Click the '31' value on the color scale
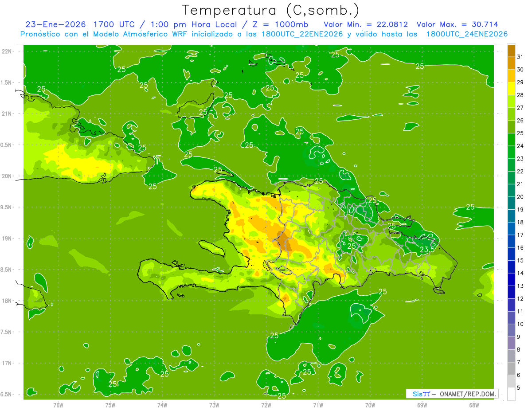The image size is (532, 411). tap(520, 56)
